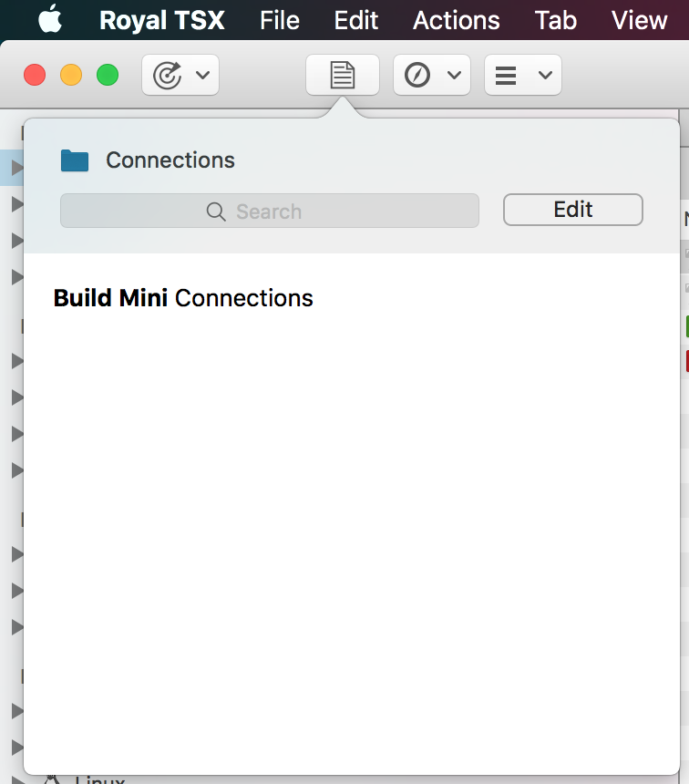The height and width of the screenshot is (784, 689).
Task: Open the Tab menu
Action: (555, 20)
